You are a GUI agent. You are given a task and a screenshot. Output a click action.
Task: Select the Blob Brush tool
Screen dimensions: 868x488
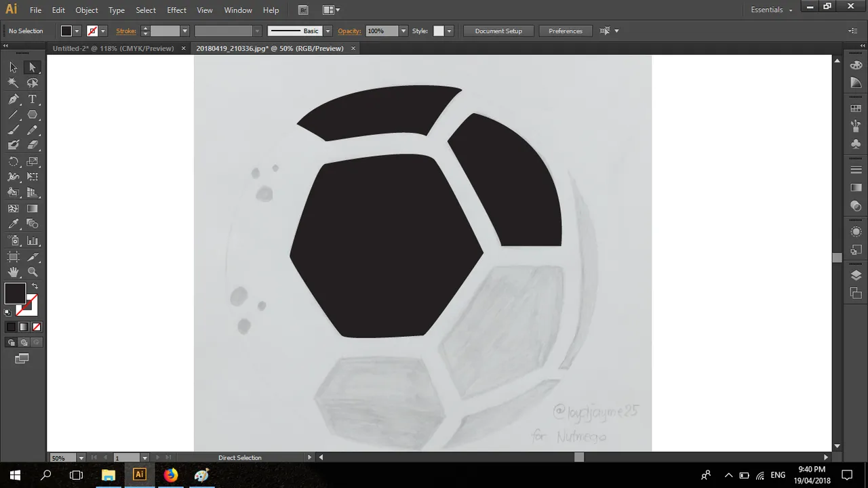point(13,145)
